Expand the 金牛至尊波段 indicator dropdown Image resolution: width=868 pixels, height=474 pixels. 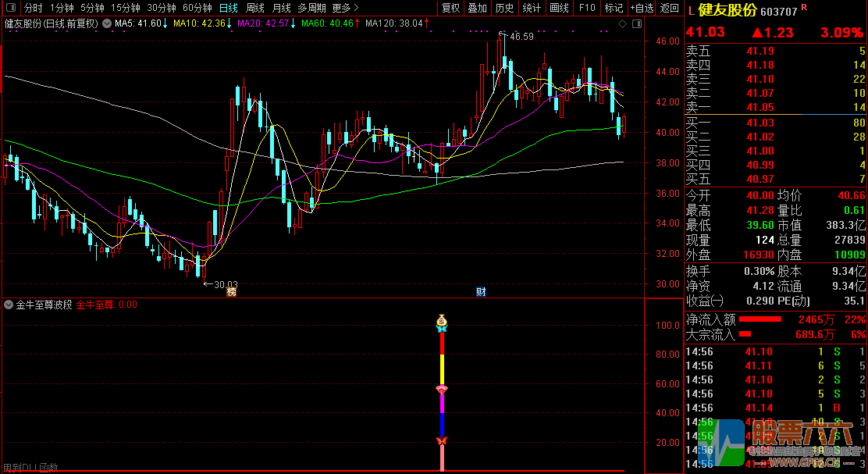pos(9,305)
